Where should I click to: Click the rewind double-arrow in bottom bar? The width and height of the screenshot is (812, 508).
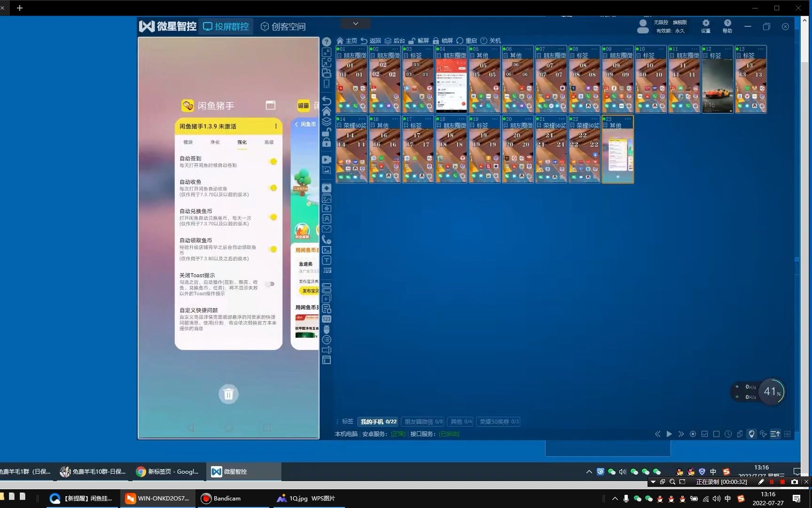click(x=657, y=434)
